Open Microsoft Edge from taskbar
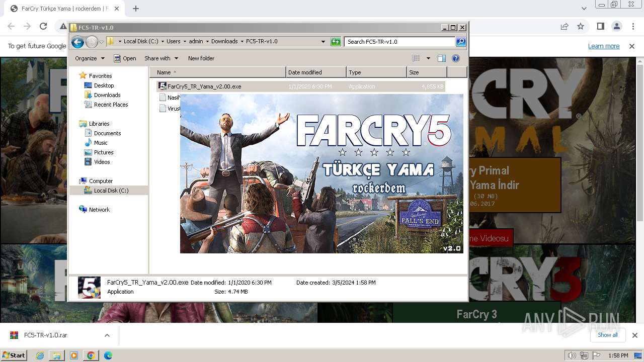644x362 pixels. point(108,355)
